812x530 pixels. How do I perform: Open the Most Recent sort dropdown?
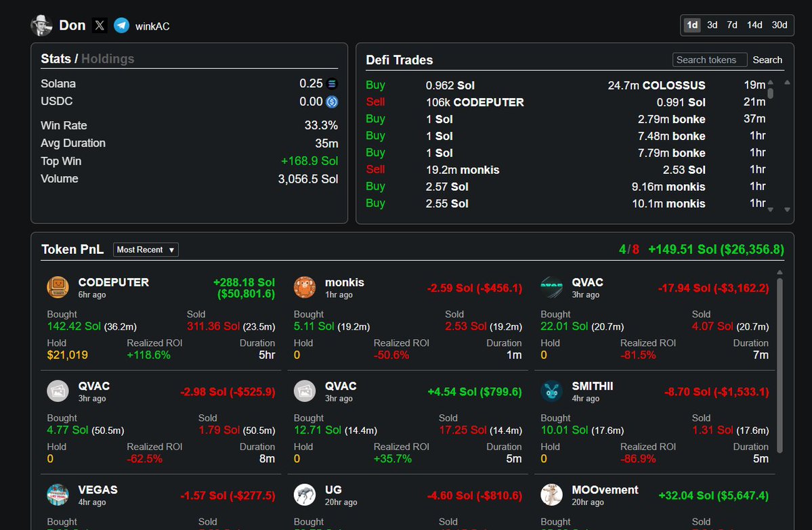tap(146, 250)
